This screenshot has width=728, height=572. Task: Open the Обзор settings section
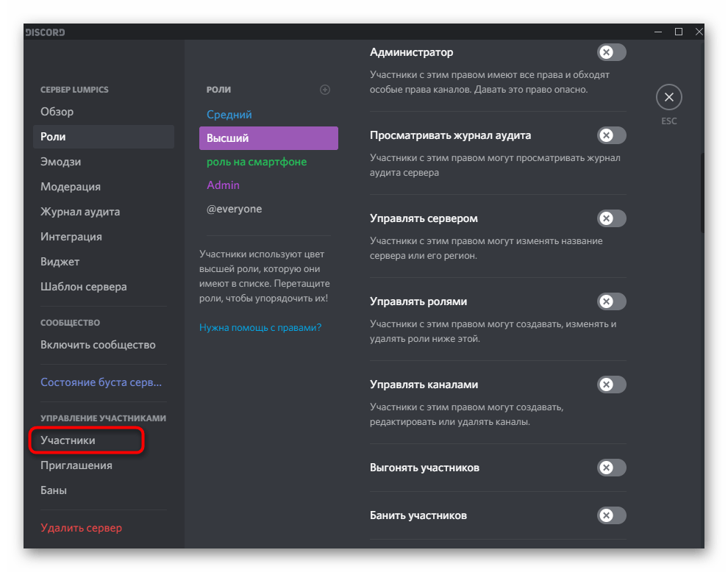point(104,112)
